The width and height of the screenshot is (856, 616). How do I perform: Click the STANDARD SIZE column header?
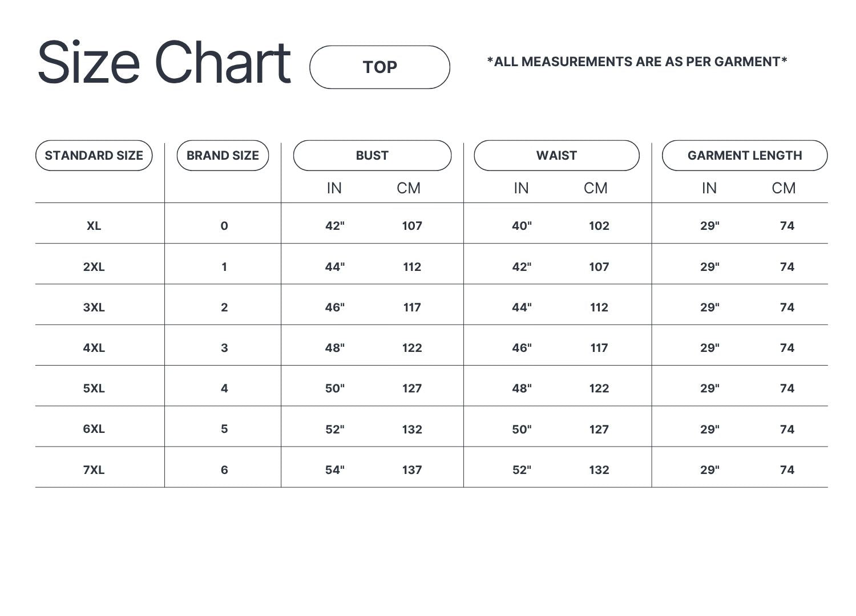[x=94, y=156]
